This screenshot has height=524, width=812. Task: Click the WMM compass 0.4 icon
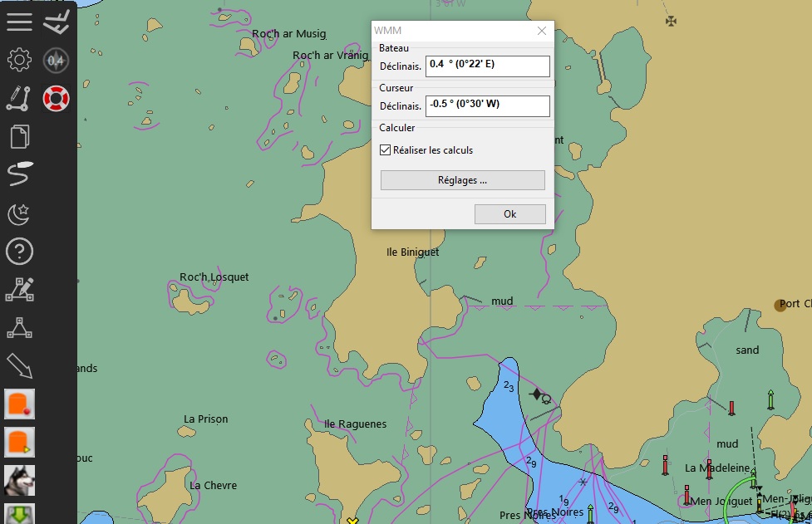point(57,60)
